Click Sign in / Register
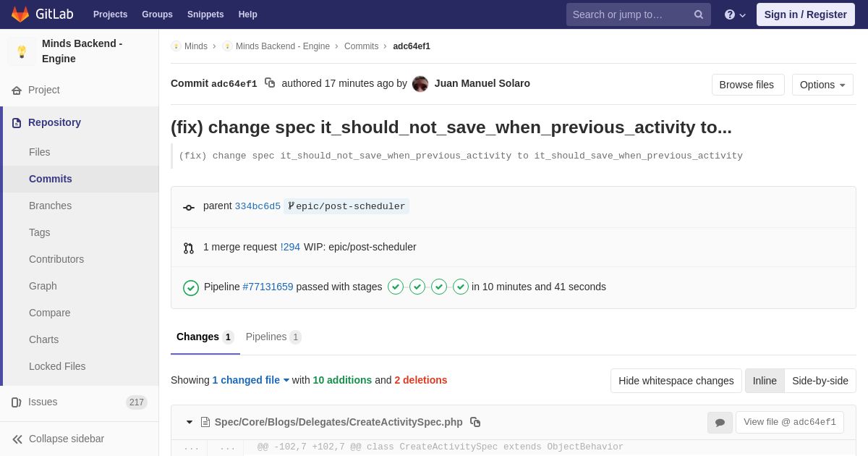Image resolution: width=868 pixels, height=456 pixels. click(806, 14)
